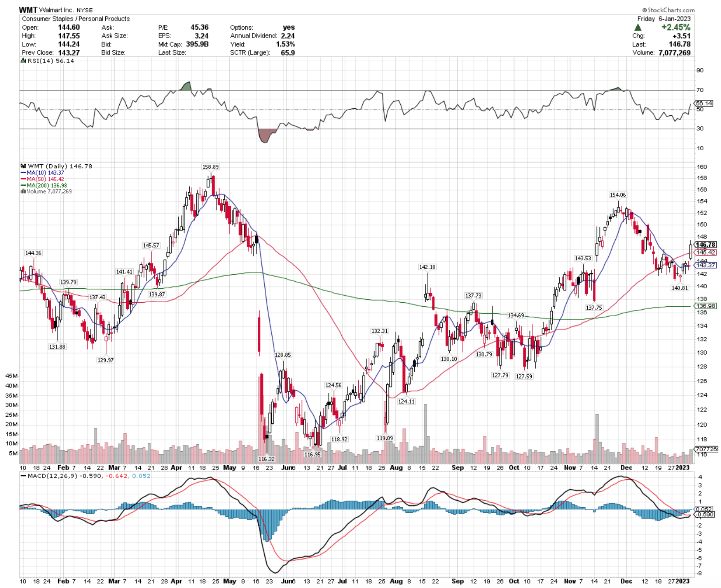The width and height of the screenshot is (721, 588).
Task: Click the 116.32 low price label
Action: 266,459
